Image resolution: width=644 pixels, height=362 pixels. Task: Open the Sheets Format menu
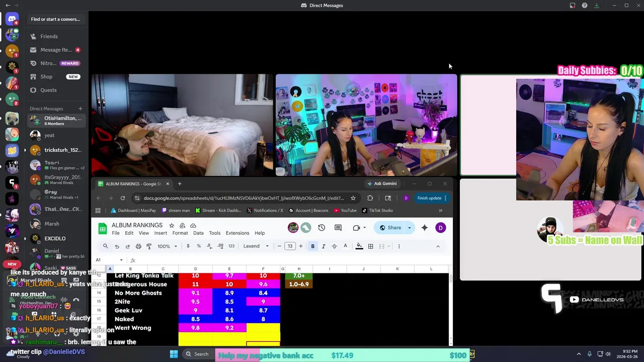(x=180, y=233)
